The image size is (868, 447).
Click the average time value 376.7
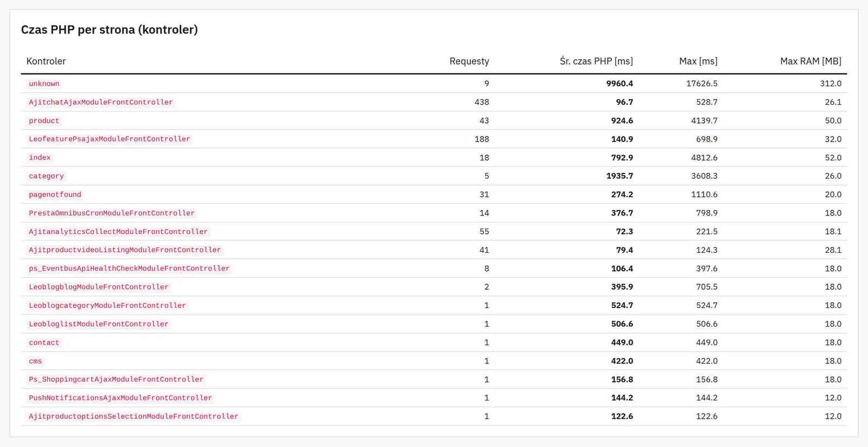(x=622, y=213)
